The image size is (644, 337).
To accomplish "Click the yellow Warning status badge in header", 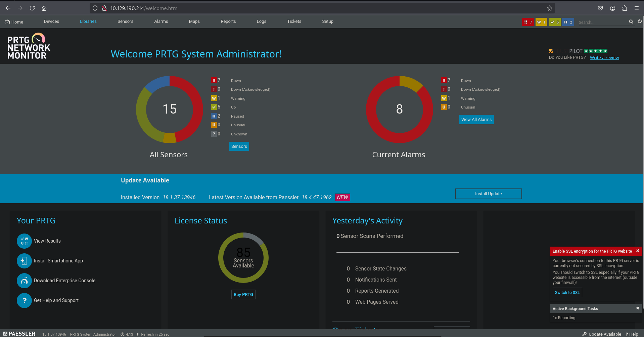I will 541,22.
